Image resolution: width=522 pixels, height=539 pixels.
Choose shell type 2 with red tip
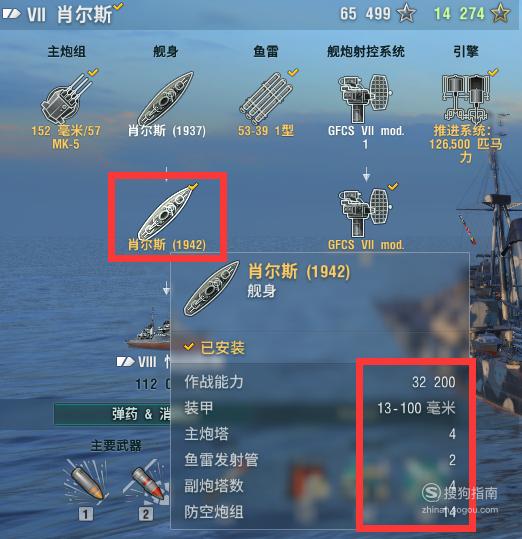pyautogui.click(x=147, y=482)
